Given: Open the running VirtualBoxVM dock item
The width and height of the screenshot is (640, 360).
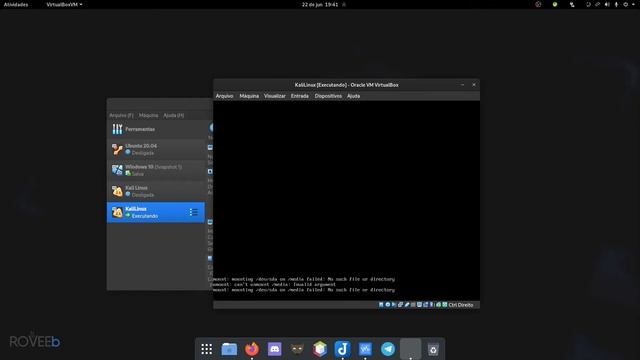Looking at the screenshot, I should pos(411,349).
